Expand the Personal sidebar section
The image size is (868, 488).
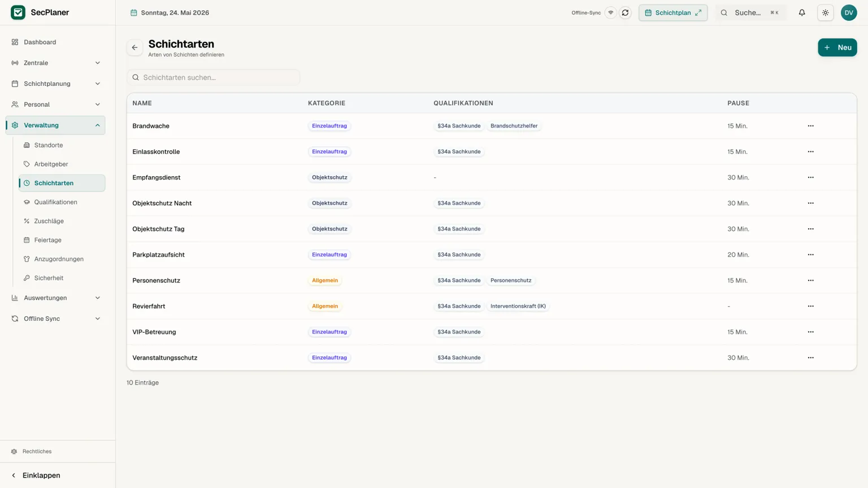click(55, 104)
